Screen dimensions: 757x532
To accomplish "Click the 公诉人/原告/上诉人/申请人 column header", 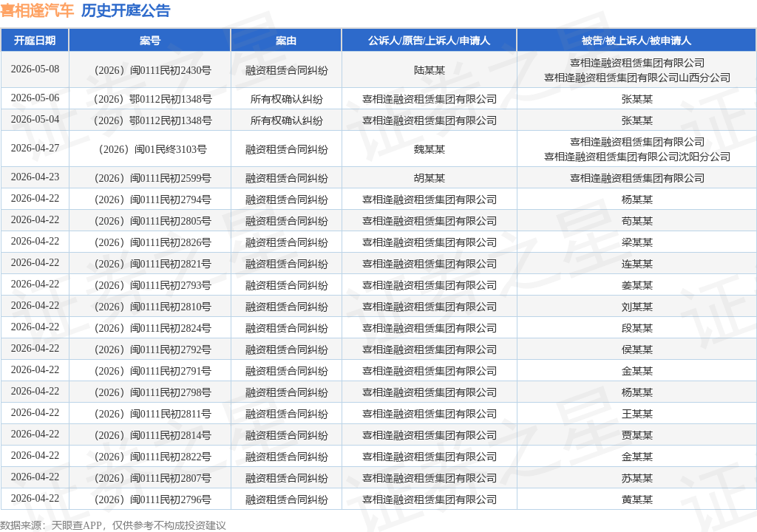I will 430,41.
